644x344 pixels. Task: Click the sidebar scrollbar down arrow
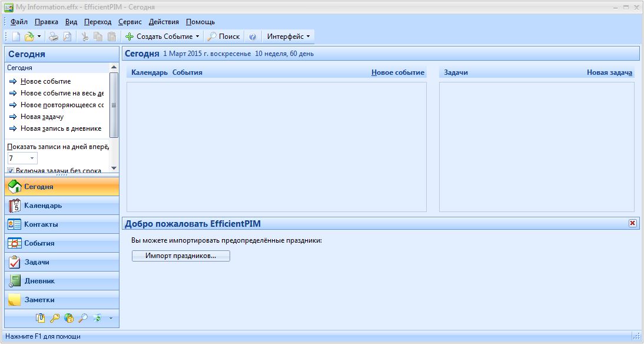coord(114,168)
